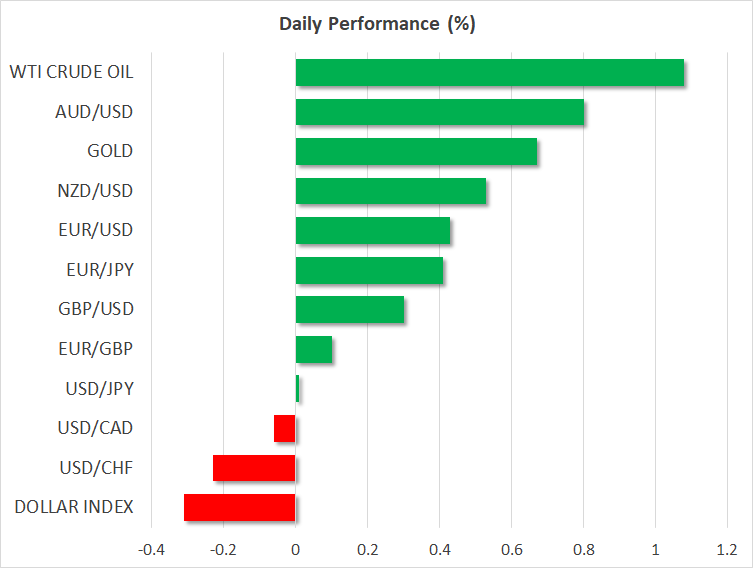Select the AUD/USD bar in the chart
The width and height of the screenshot is (753, 568).
(x=439, y=112)
